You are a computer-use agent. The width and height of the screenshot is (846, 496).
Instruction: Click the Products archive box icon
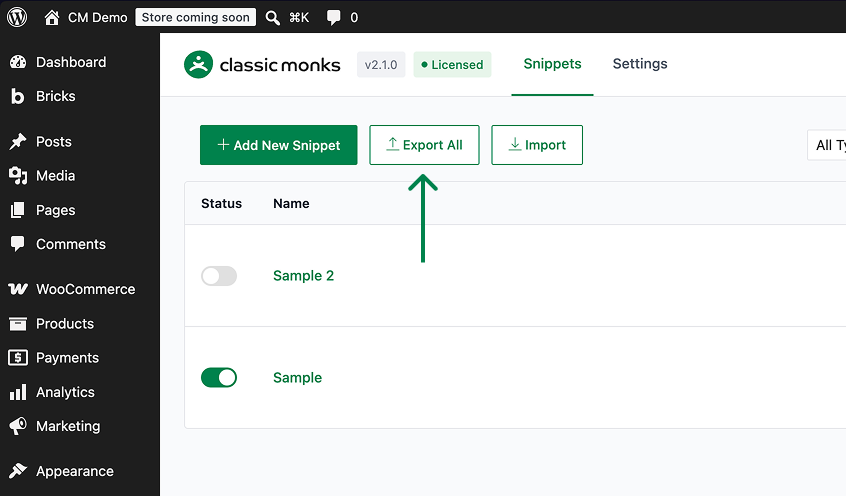pyautogui.click(x=18, y=323)
